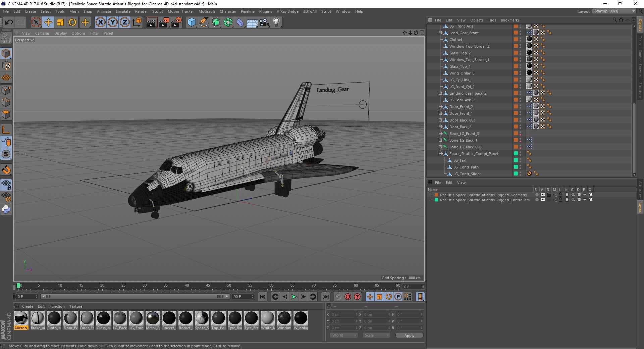Open the Character menu
The image size is (644, 349).
228,11
